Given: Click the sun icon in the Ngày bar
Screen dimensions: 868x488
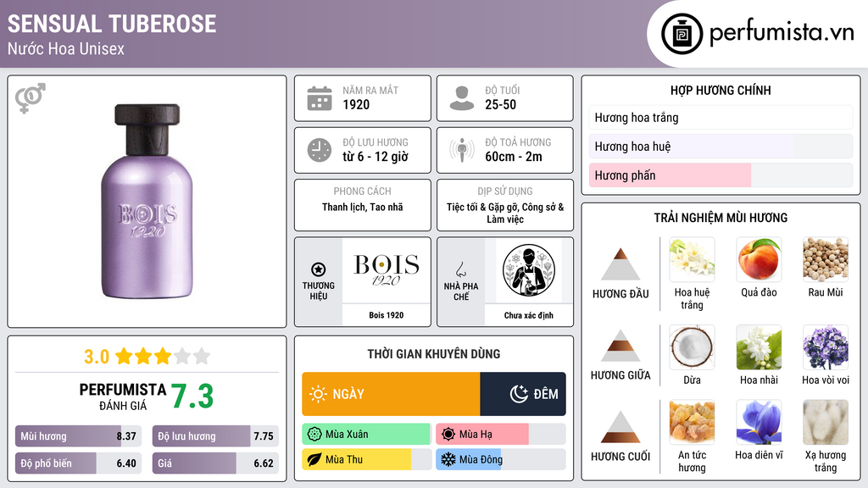Looking at the screenshot, I should [x=318, y=394].
